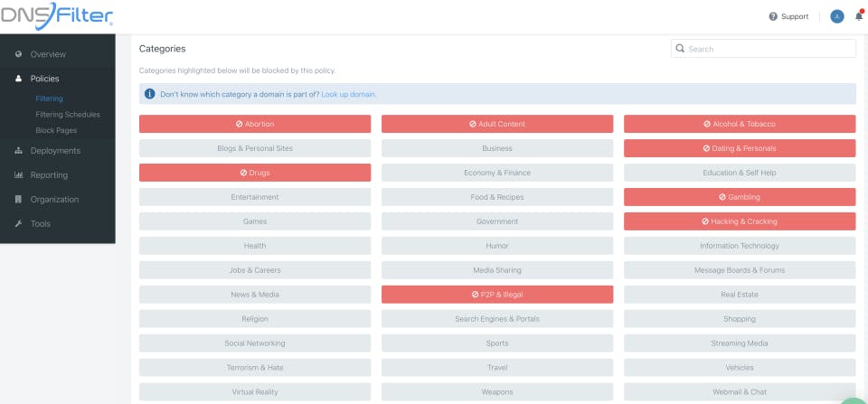Focus the categories Search field
Screen dimensions: 868x404
click(769, 49)
